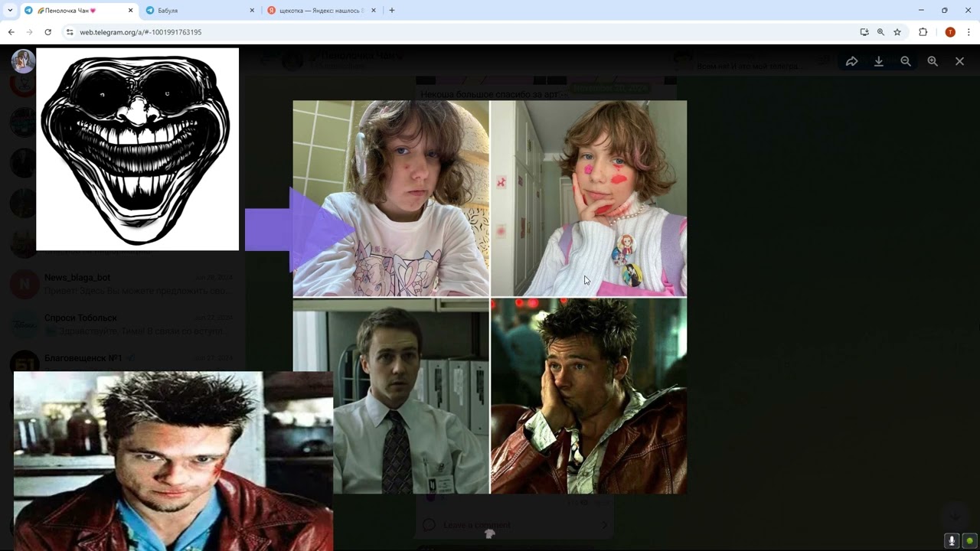980x551 pixels.
Task: Go back in browser history
Action: (11, 32)
